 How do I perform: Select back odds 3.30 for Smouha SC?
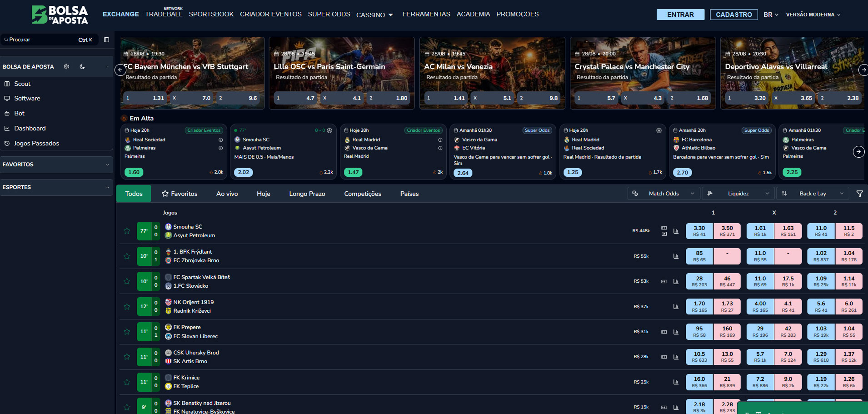point(699,231)
